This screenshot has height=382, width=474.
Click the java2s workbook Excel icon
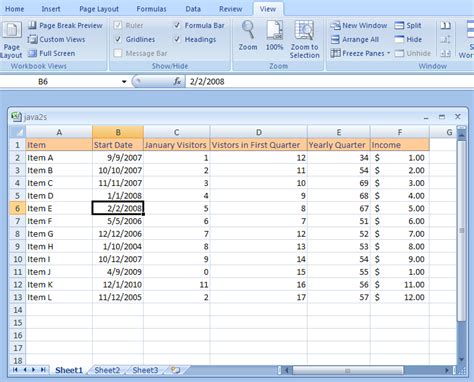pyautogui.click(x=16, y=117)
